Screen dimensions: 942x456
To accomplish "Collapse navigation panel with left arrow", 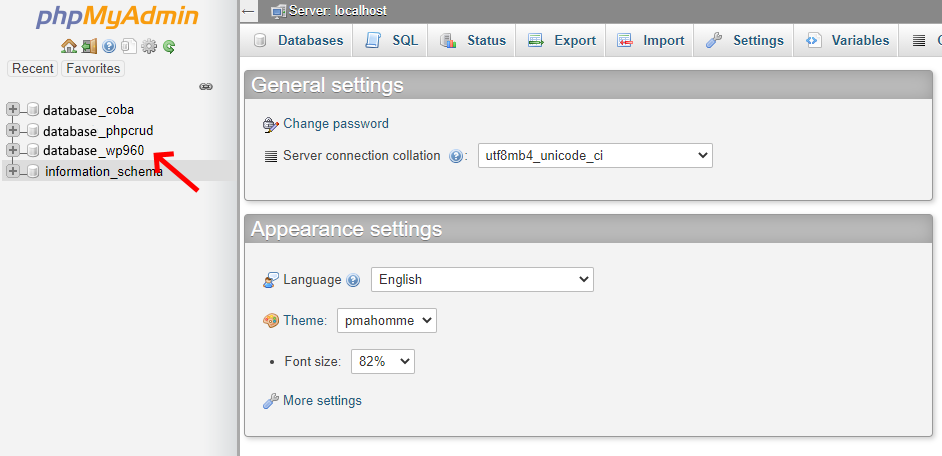I will (248, 11).
